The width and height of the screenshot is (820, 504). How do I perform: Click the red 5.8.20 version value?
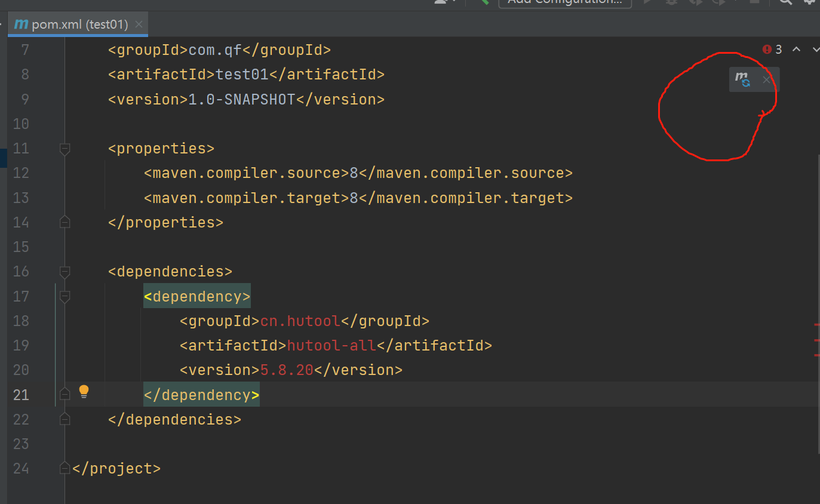click(x=287, y=370)
